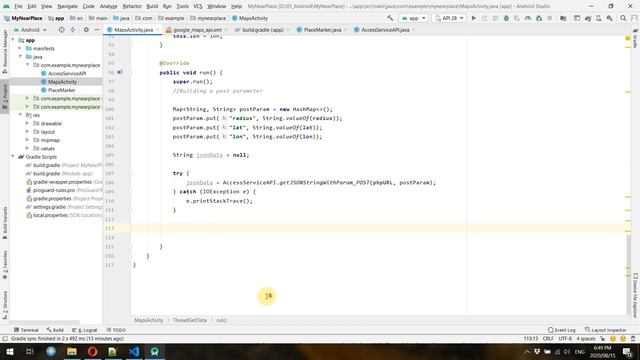
Task: Click the inspection profile icon in status bar
Action: tap(633, 339)
